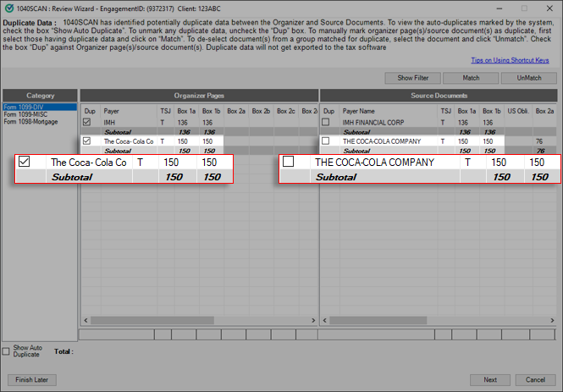Close the Review Wizard window
The width and height of the screenshot is (563, 392).
[549, 8]
